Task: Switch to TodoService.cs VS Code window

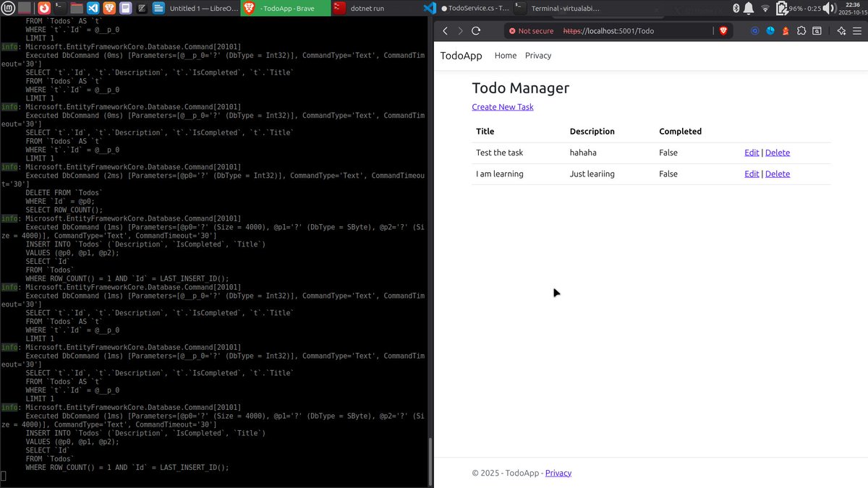Action: tap(466, 9)
